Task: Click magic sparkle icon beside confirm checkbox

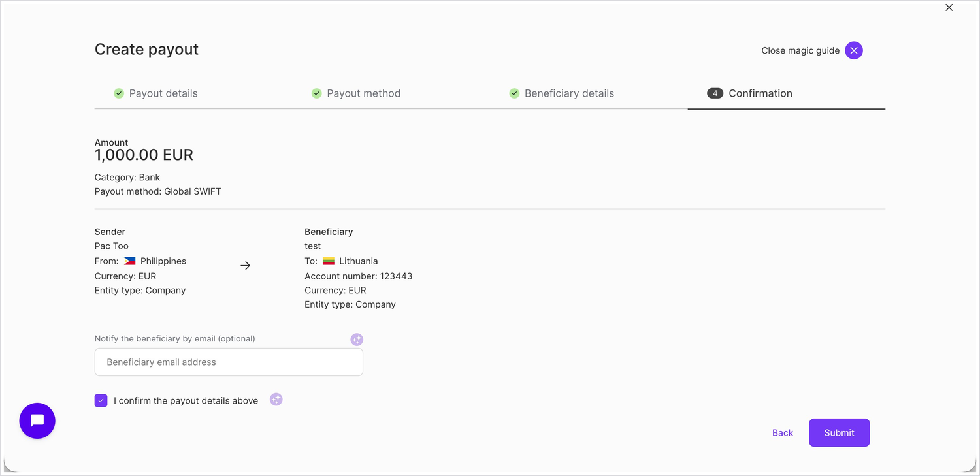Action: pyautogui.click(x=276, y=400)
